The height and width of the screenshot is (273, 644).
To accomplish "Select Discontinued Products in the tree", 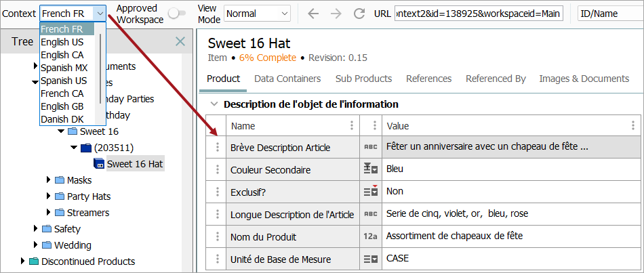I will [87, 261].
